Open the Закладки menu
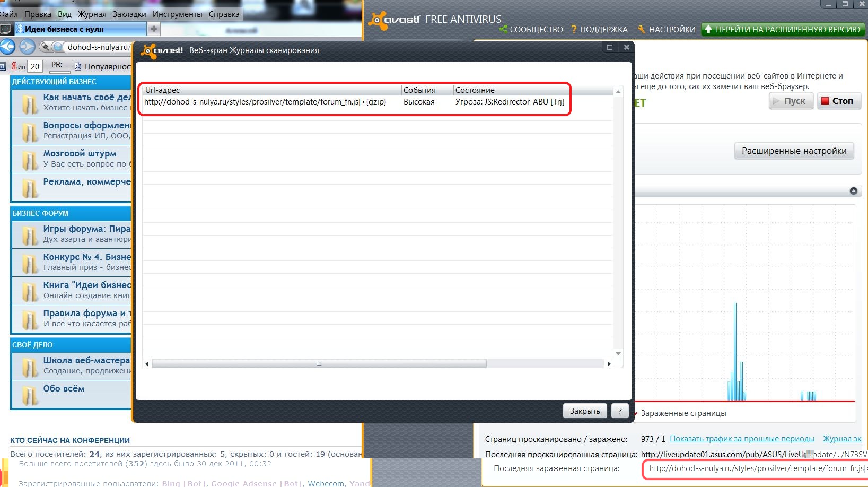The image size is (868, 487). [x=129, y=14]
